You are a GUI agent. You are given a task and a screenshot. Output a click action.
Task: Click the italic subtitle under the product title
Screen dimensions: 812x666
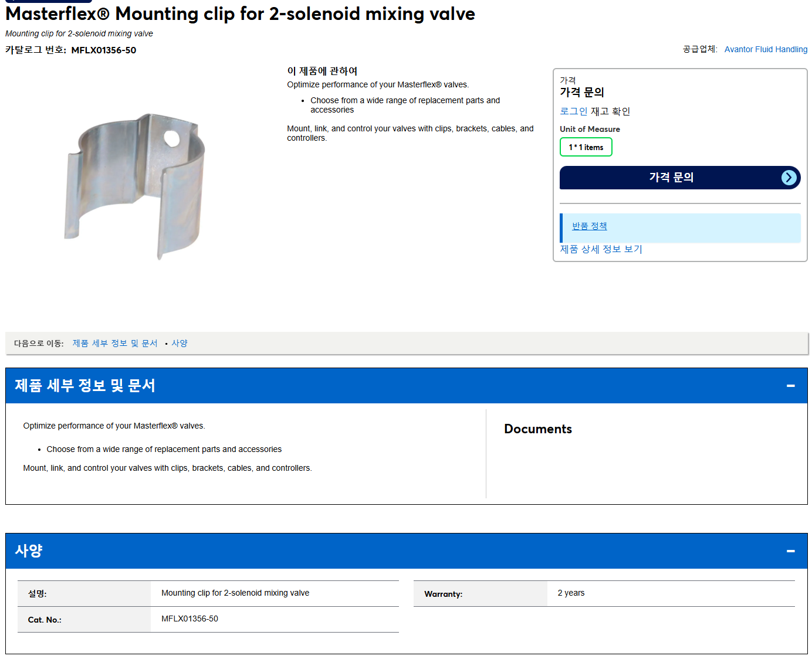coord(79,34)
